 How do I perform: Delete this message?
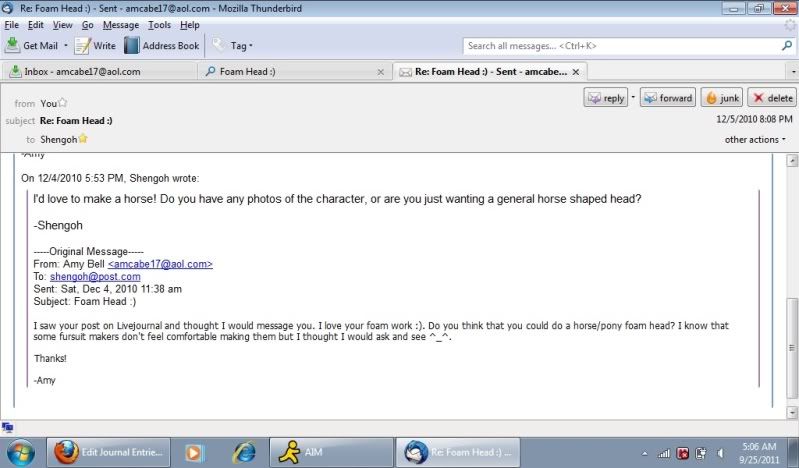[x=771, y=98]
